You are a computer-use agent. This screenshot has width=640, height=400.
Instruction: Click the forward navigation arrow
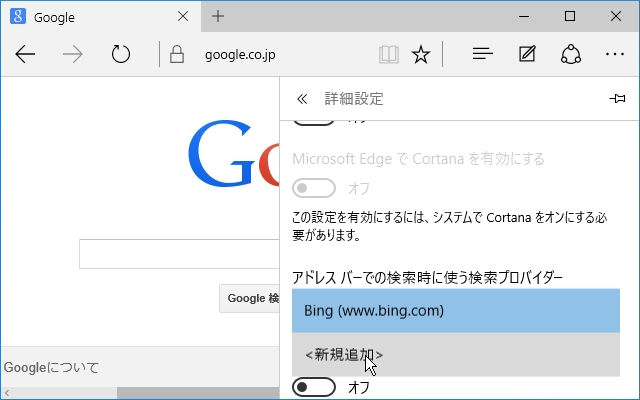73,54
